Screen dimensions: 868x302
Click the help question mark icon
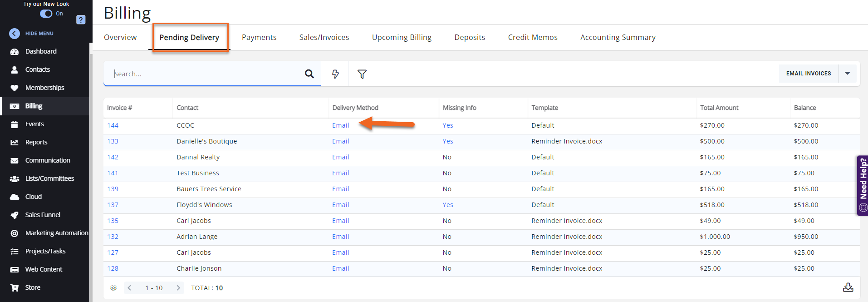tap(81, 20)
